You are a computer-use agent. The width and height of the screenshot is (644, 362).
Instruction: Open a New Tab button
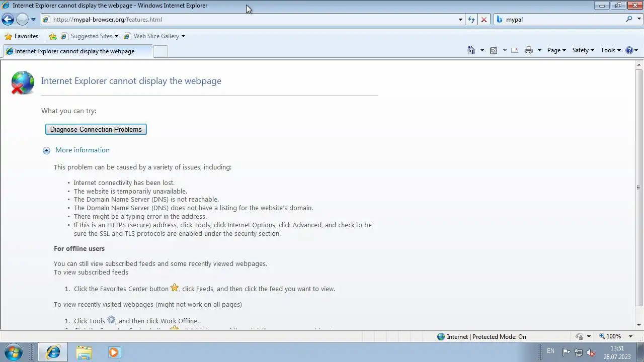pos(160,51)
